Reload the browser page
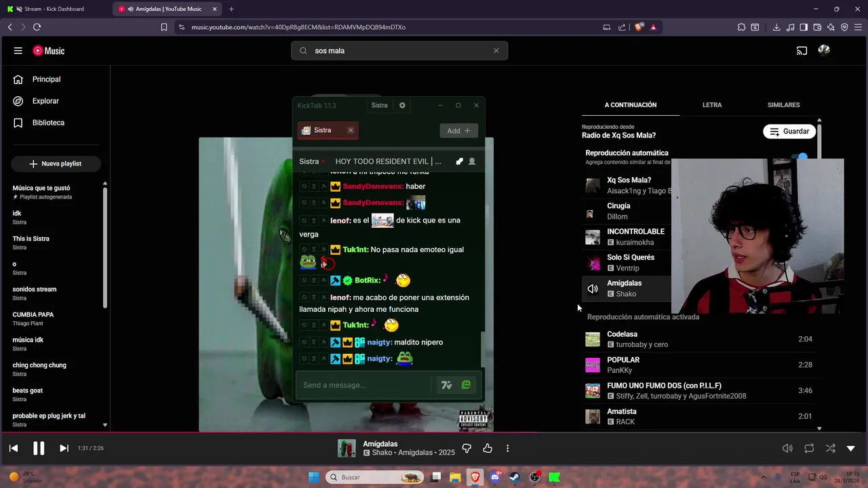The width and height of the screenshot is (868, 488). click(37, 27)
